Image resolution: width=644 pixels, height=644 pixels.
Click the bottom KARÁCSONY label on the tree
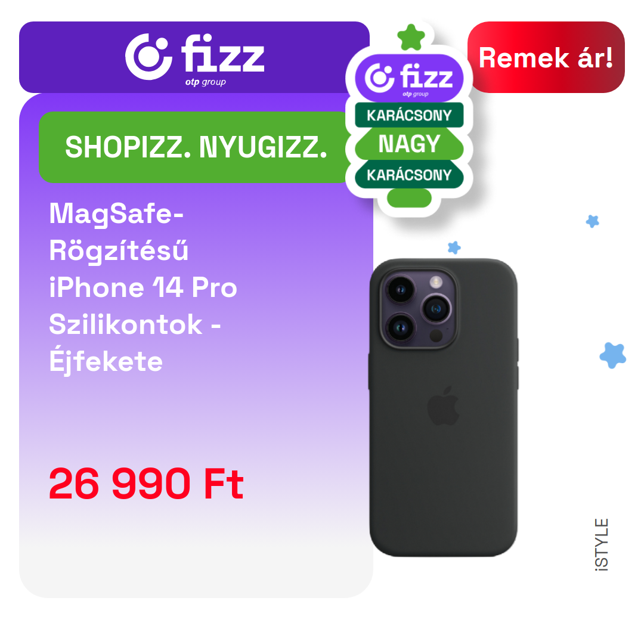click(x=409, y=175)
